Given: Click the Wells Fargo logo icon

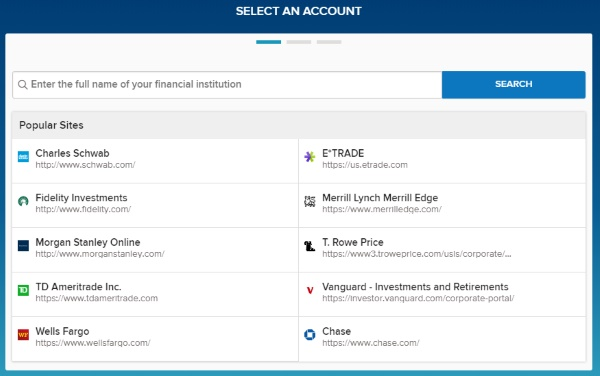Looking at the screenshot, I should click(x=23, y=335).
